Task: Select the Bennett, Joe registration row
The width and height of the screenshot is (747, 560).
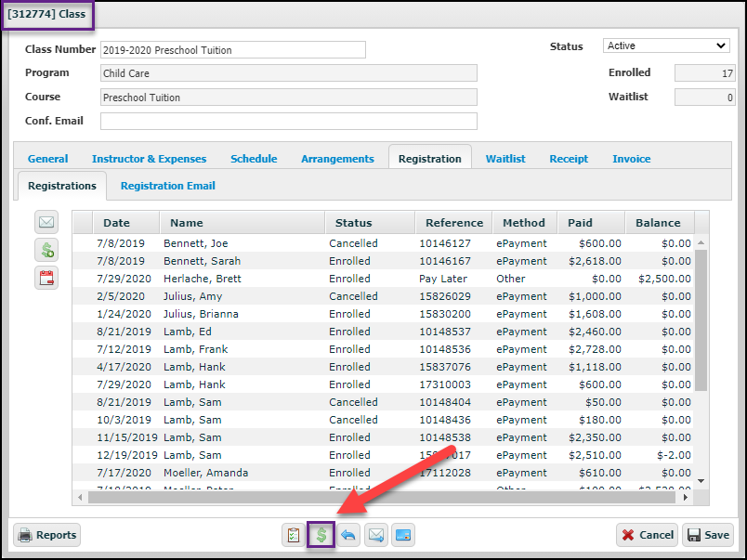Action: pos(384,243)
